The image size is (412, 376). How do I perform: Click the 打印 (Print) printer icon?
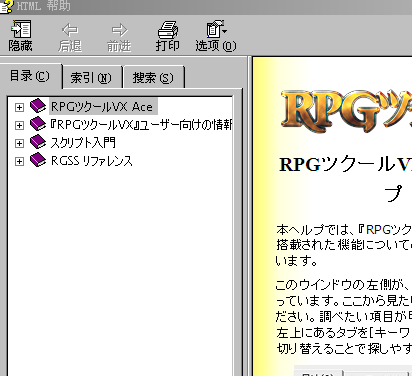pos(168,30)
